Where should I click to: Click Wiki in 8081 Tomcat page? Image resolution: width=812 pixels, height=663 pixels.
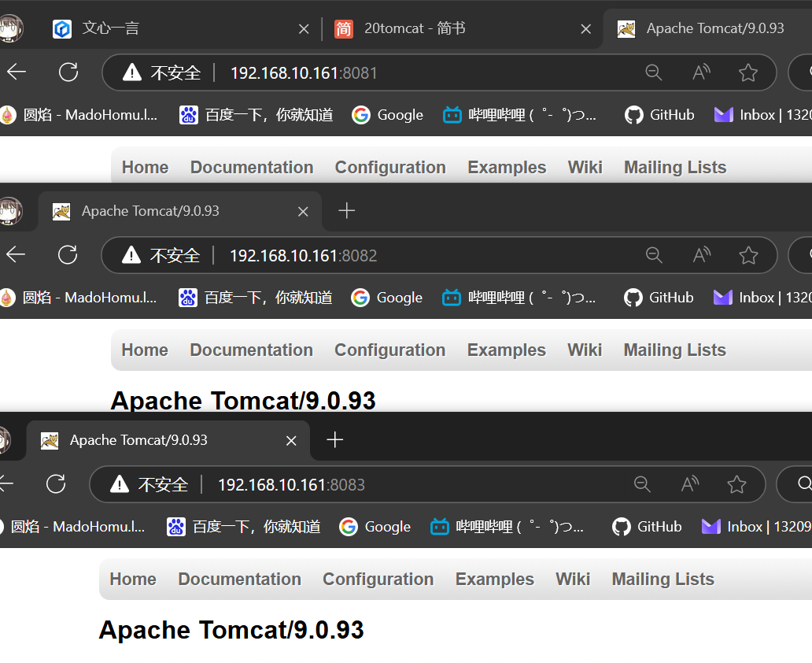pos(585,167)
